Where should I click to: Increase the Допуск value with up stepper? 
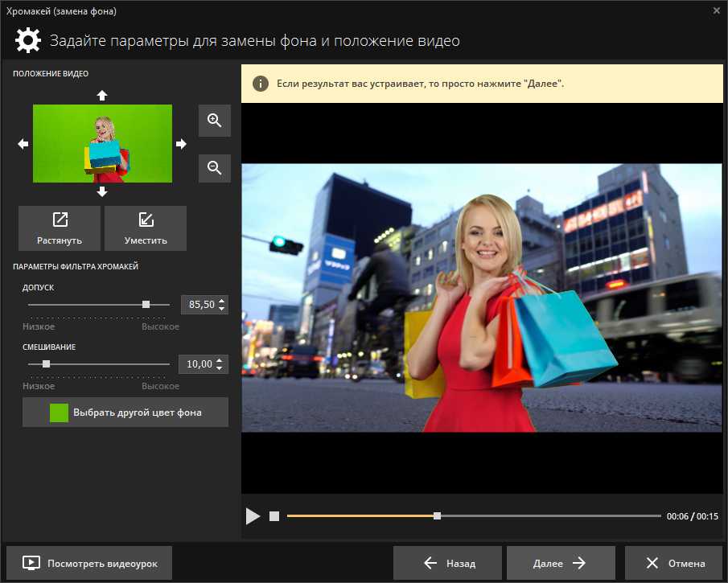click(x=222, y=300)
